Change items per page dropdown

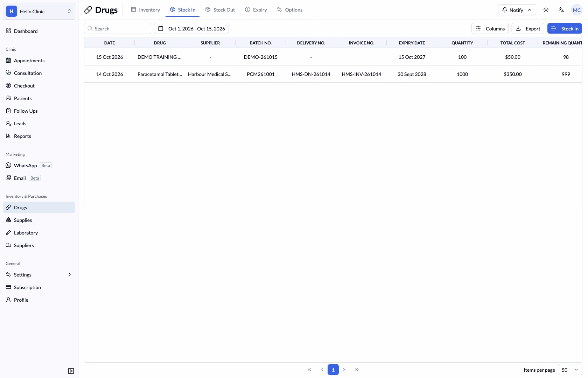pos(570,370)
